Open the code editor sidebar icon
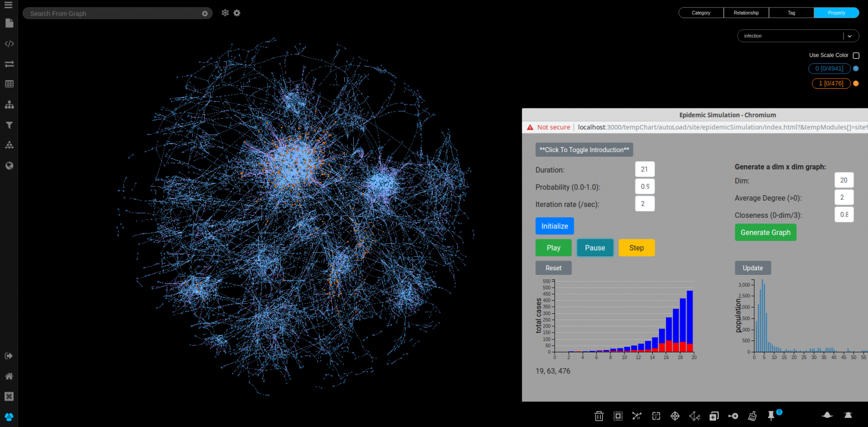Viewport: 868px width, 427px height. coord(8,44)
